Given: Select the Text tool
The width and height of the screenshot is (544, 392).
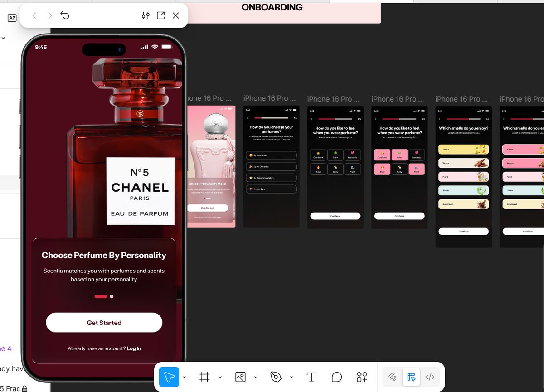Looking at the screenshot, I should point(311,377).
